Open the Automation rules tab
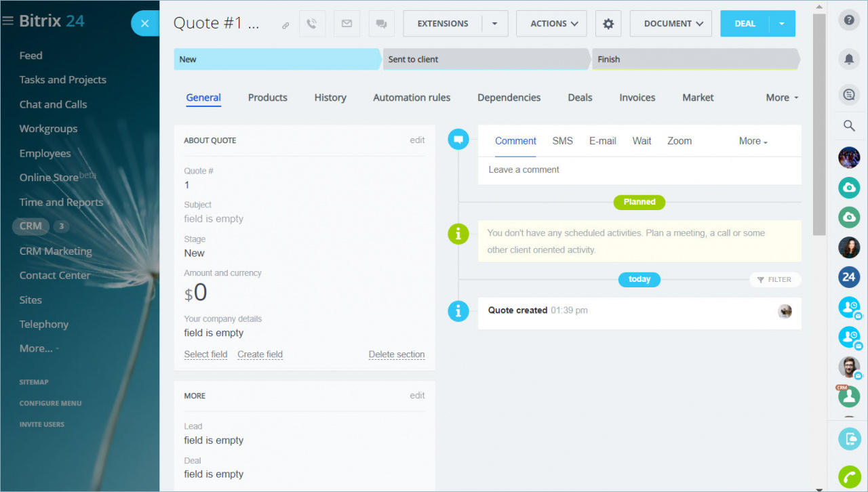The image size is (868, 492). [x=412, y=98]
